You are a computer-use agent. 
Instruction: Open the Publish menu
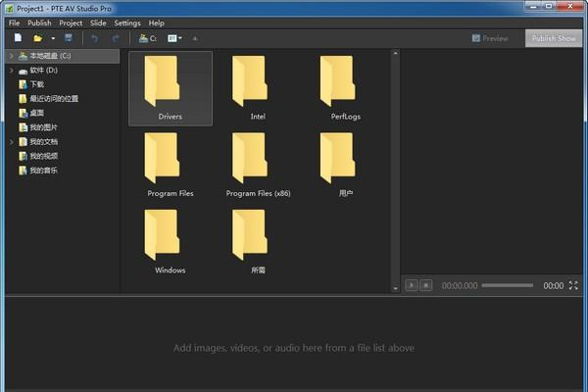[x=39, y=23]
